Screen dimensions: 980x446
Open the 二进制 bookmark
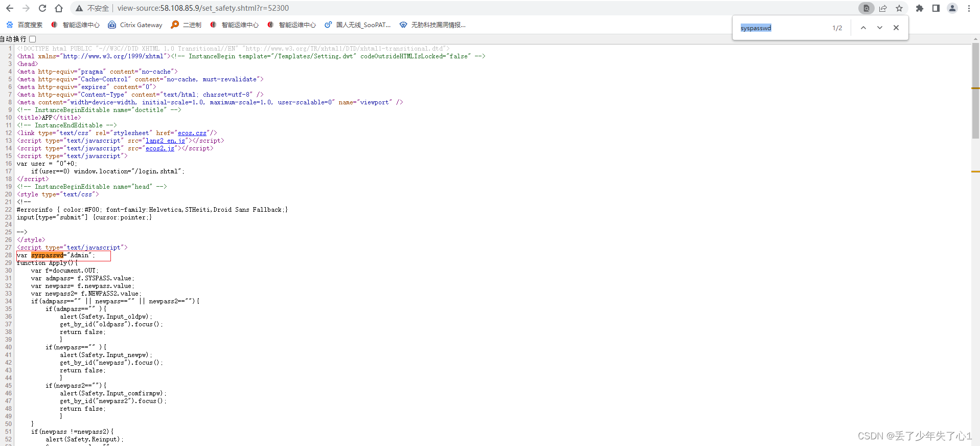click(186, 25)
